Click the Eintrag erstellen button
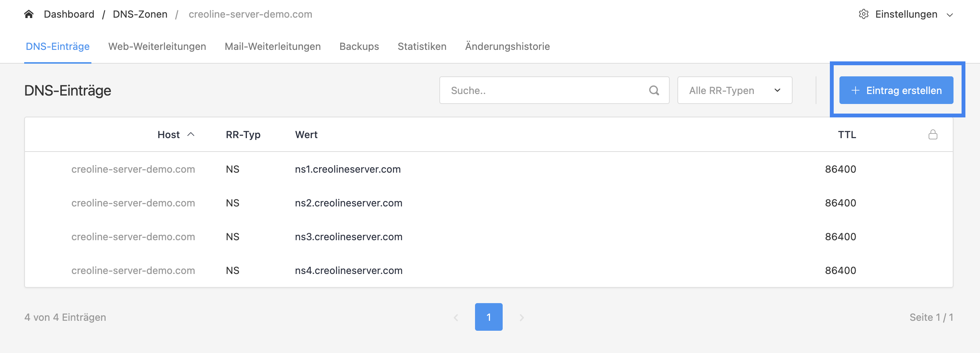980x353 pixels. click(x=896, y=90)
